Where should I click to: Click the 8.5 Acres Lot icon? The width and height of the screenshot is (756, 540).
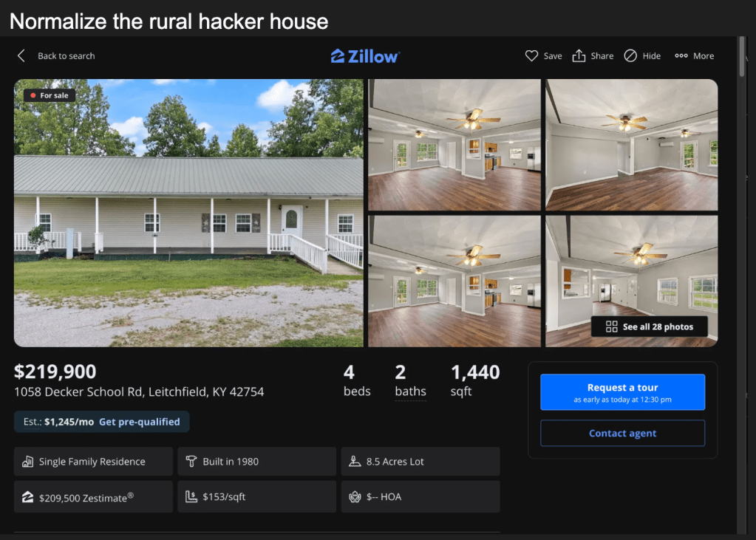point(355,462)
